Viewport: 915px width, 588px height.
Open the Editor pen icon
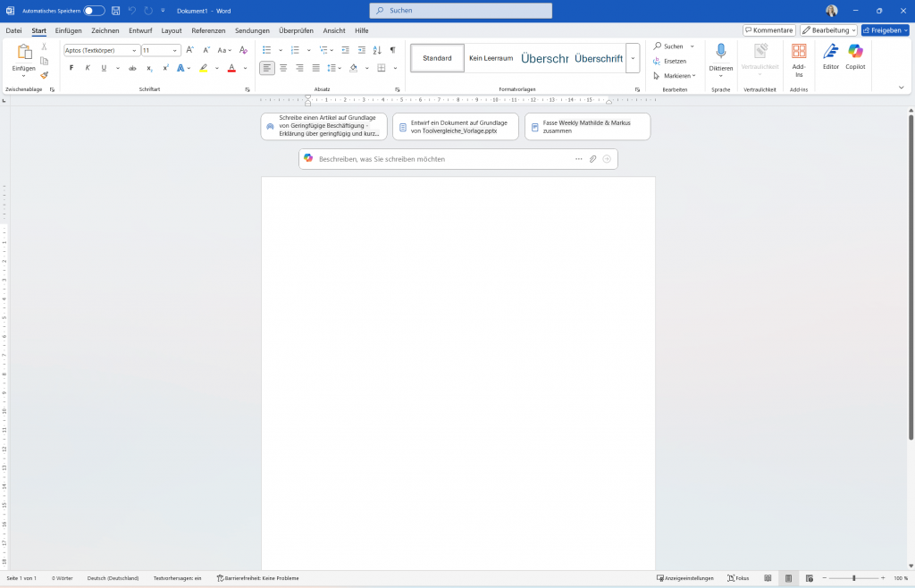pos(830,51)
